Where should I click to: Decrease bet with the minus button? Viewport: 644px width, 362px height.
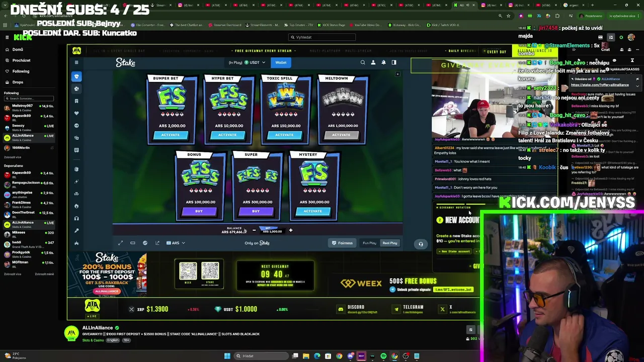click(254, 230)
